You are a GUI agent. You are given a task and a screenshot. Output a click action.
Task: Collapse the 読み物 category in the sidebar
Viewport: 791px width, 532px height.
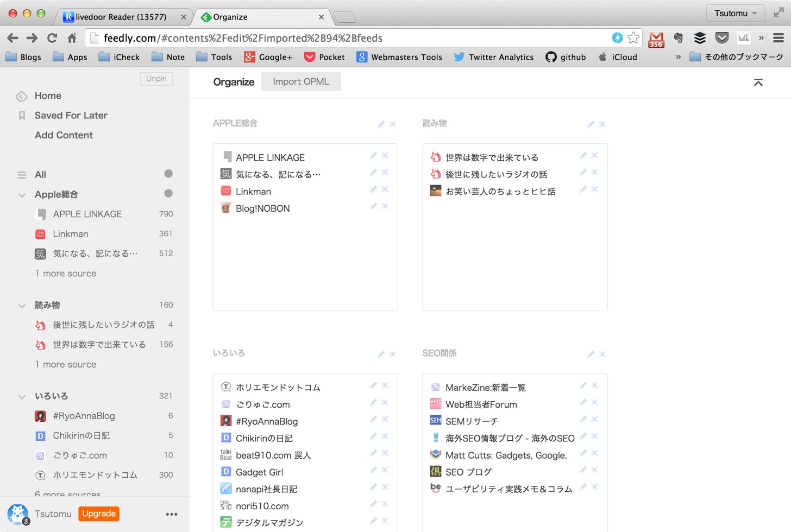tap(22, 306)
